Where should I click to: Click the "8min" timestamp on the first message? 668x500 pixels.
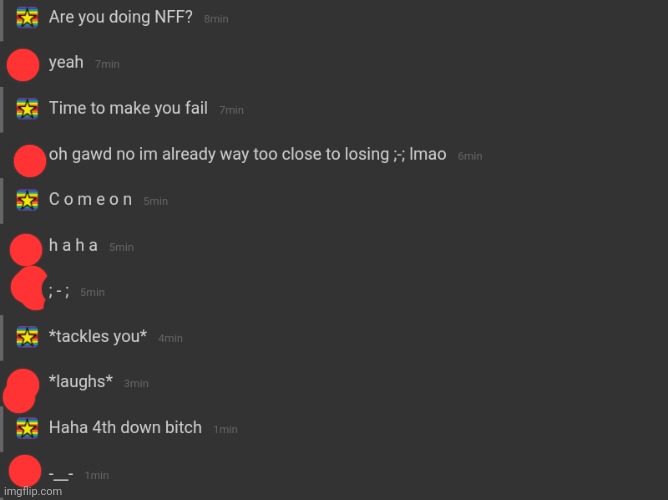coord(215,20)
